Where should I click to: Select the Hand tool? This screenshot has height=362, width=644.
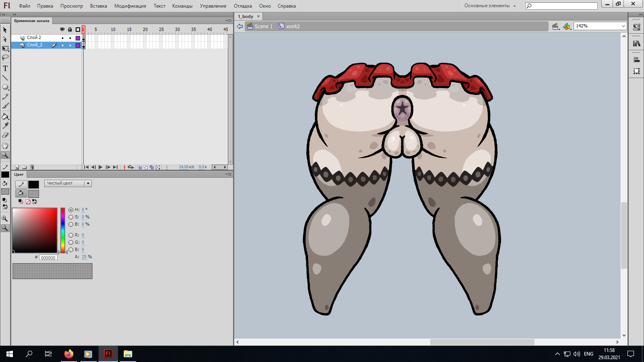pos(5,146)
